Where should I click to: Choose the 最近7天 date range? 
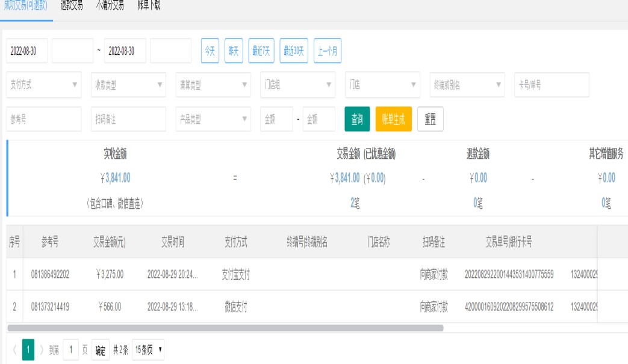point(261,51)
